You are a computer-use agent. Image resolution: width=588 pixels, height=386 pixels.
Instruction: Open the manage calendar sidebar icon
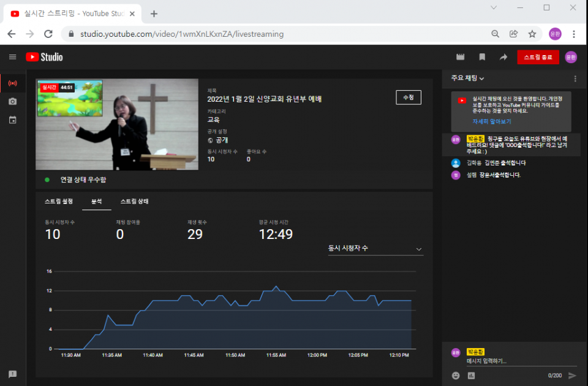pos(13,120)
